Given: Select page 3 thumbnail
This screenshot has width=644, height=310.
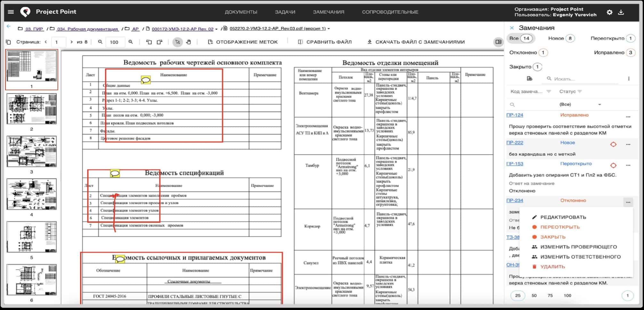Looking at the screenshot, I should 32,151.
